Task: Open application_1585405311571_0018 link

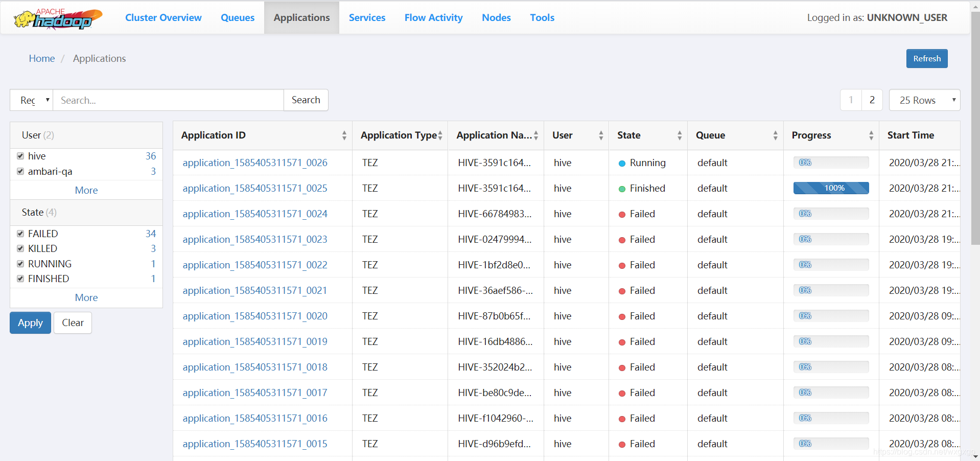Action: click(255, 367)
